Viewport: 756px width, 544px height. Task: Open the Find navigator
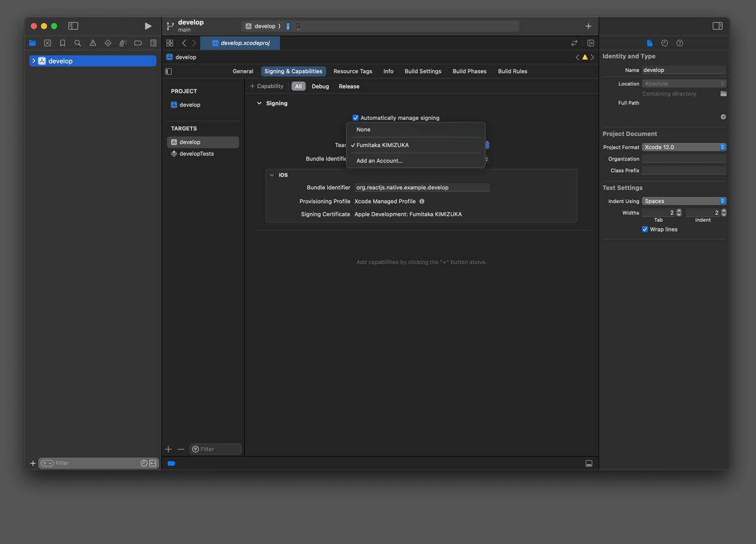[x=77, y=43]
